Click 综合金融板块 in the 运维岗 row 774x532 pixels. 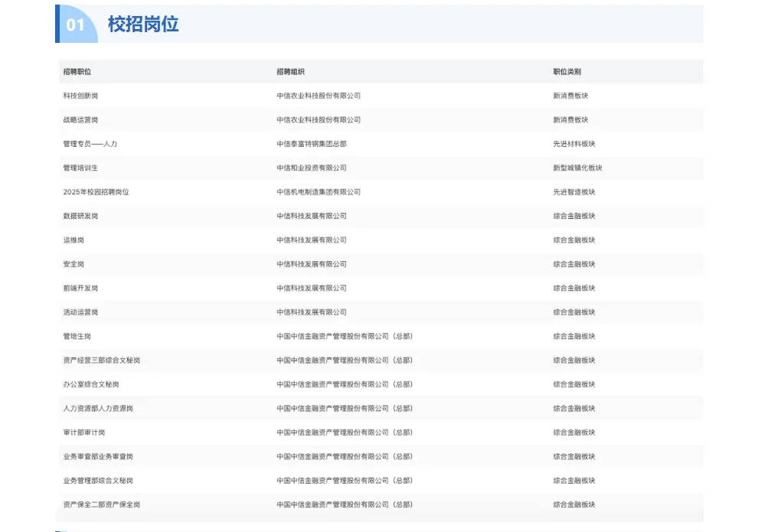click(x=574, y=240)
